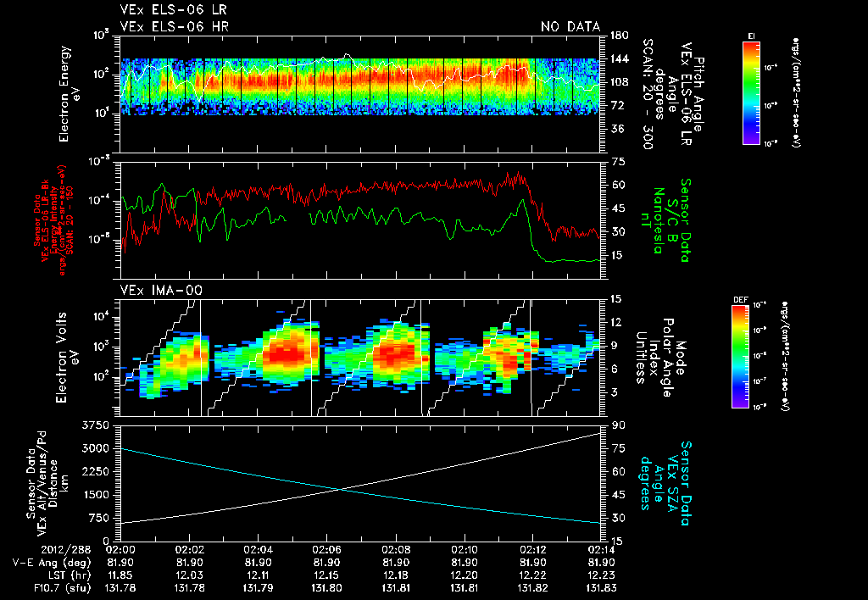The image size is (868, 600).
Task: Click the LST value 12.03
Action: [x=189, y=575]
